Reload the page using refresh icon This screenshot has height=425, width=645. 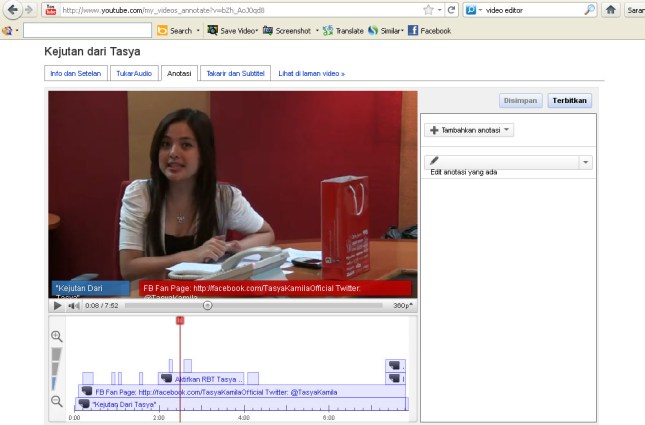pos(452,10)
